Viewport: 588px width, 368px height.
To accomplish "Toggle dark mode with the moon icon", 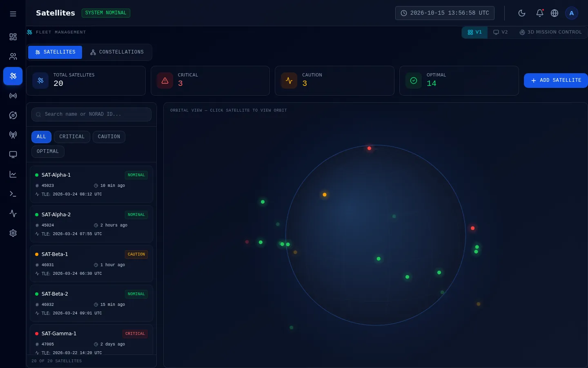I will click(x=522, y=13).
